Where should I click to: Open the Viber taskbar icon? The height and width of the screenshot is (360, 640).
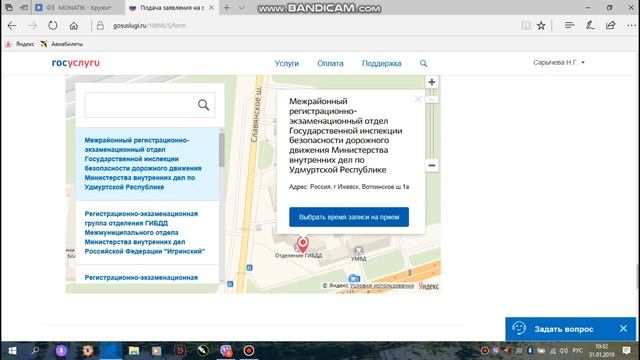tap(226, 351)
